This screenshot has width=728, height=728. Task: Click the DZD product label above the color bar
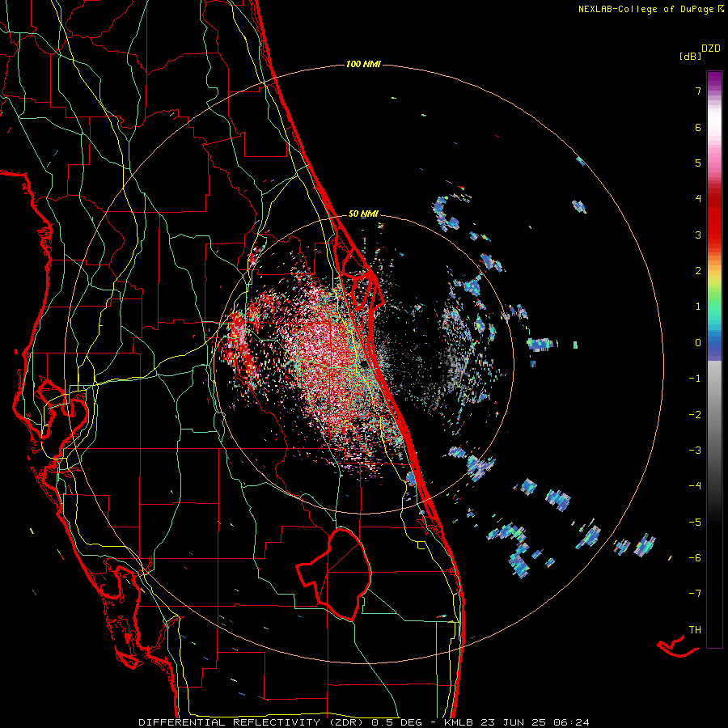tap(711, 48)
